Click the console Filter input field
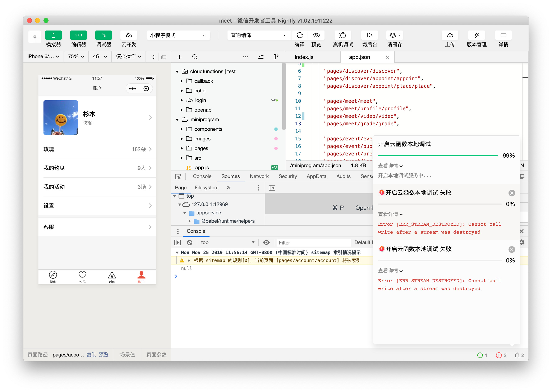This screenshot has width=552, height=392. (314, 243)
